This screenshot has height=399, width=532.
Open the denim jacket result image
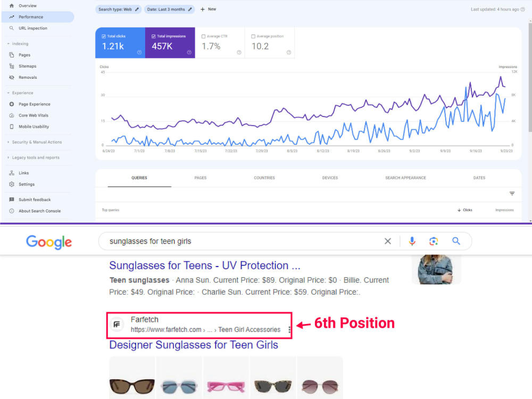point(436,270)
